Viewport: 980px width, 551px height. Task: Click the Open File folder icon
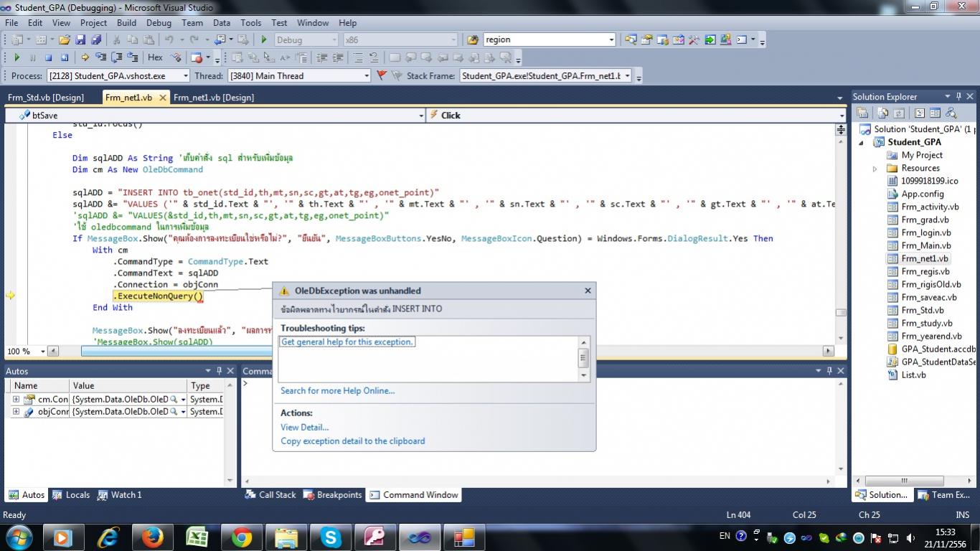tap(65, 40)
